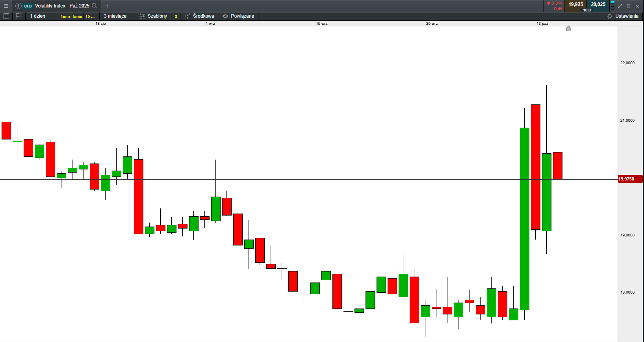The width and height of the screenshot is (644, 342).
Task: Click the spread value 10,0
Action: [587, 10]
